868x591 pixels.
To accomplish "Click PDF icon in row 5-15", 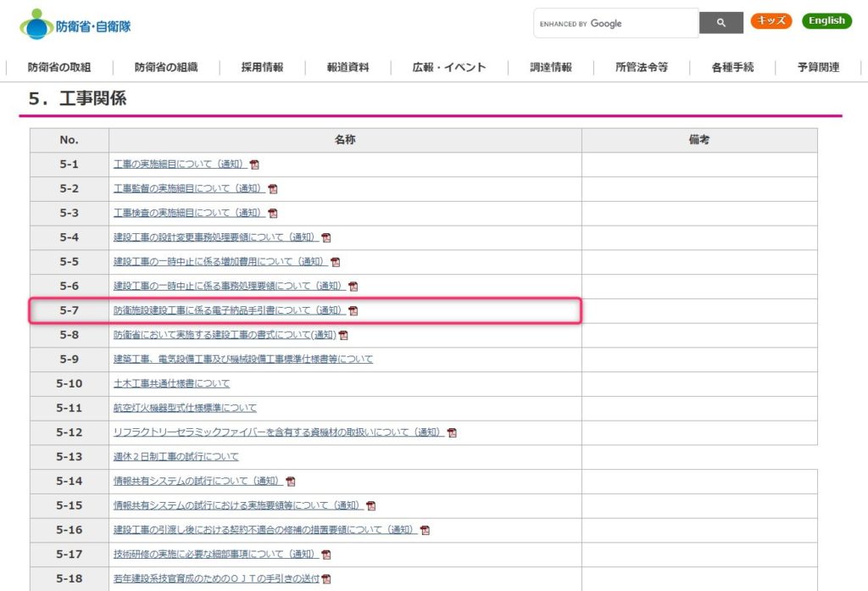I will [x=370, y=505].
